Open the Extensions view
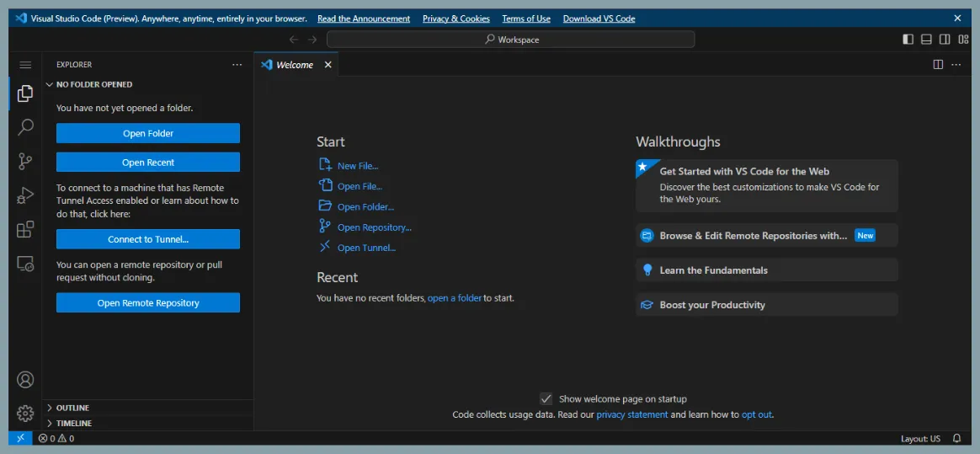980x454 pixels. (x=25, y=229)
